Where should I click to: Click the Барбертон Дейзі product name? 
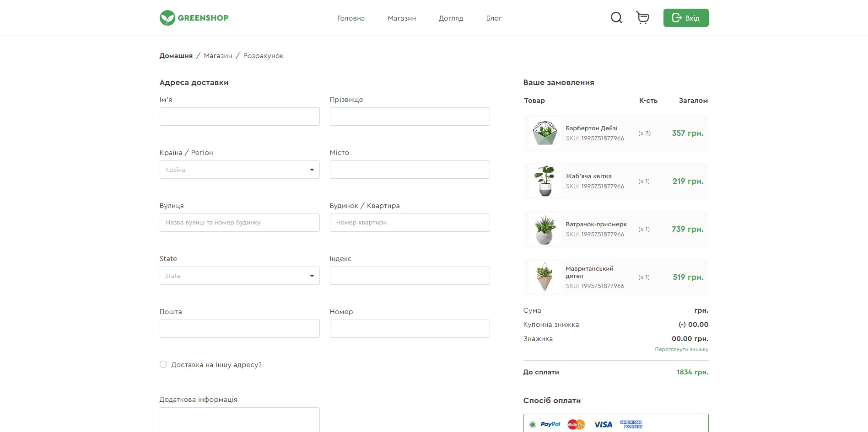592,128
